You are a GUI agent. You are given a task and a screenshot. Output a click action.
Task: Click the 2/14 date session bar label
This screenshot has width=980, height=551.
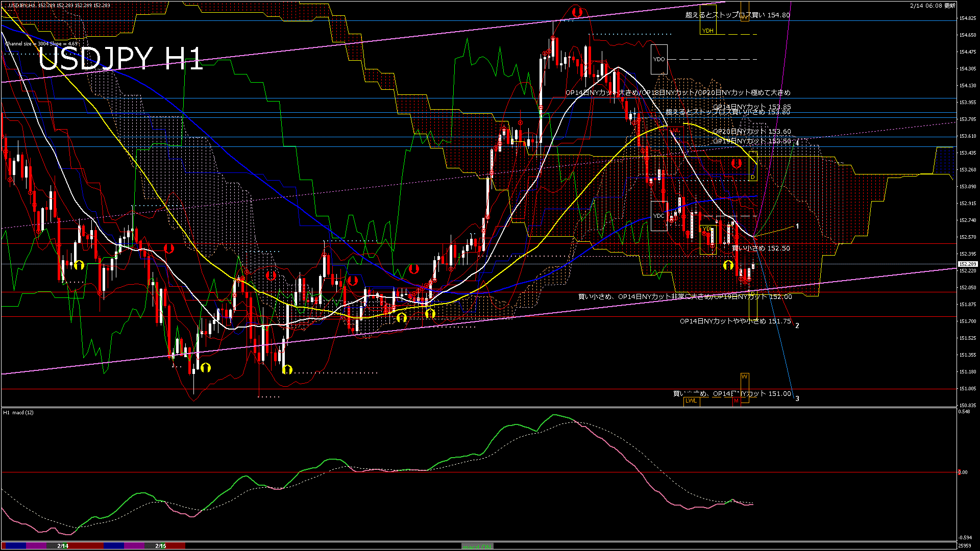click(63, 546)
